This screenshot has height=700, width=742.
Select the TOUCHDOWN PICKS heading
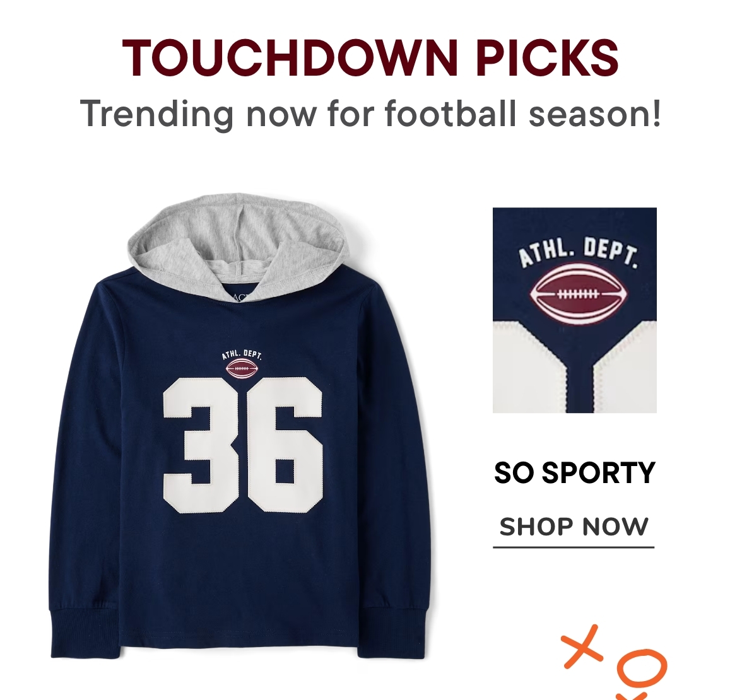370,58
